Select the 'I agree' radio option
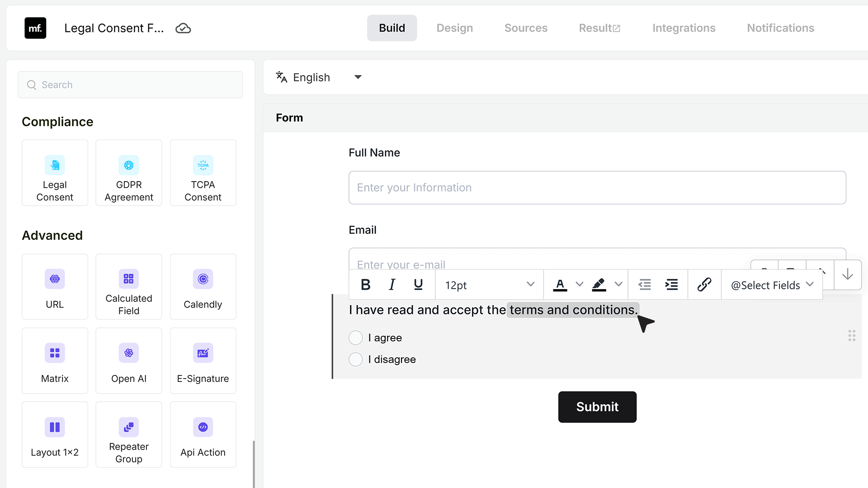 coord(356,338)
